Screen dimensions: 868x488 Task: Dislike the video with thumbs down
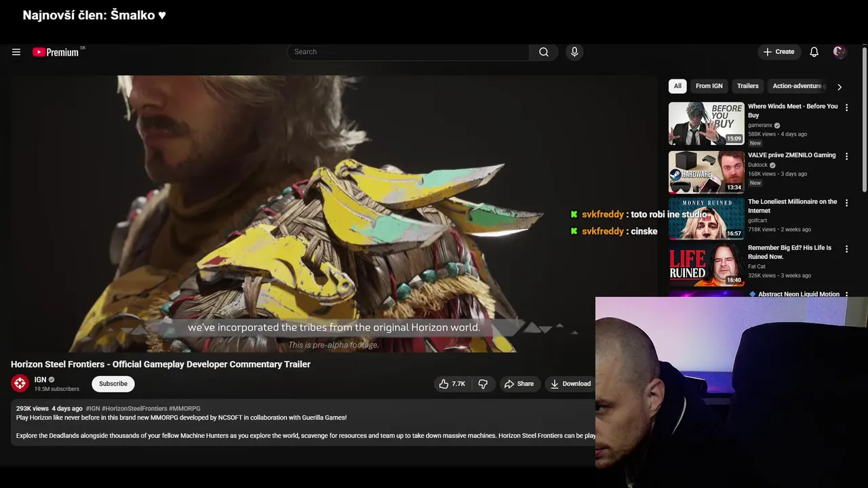[483, 384]
